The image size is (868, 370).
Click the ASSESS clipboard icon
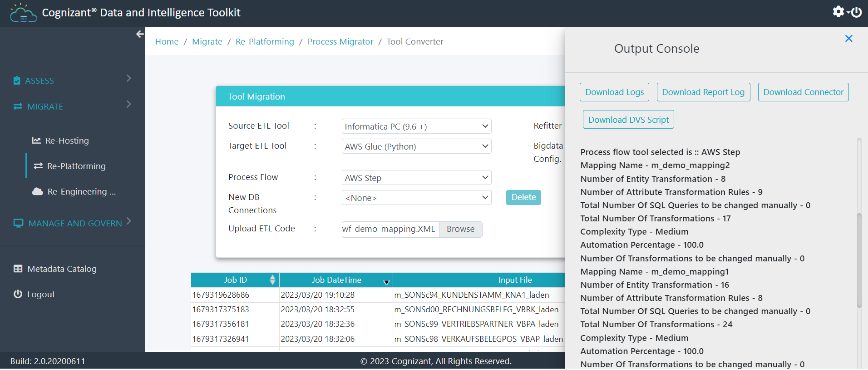click(x=17, y=80)
